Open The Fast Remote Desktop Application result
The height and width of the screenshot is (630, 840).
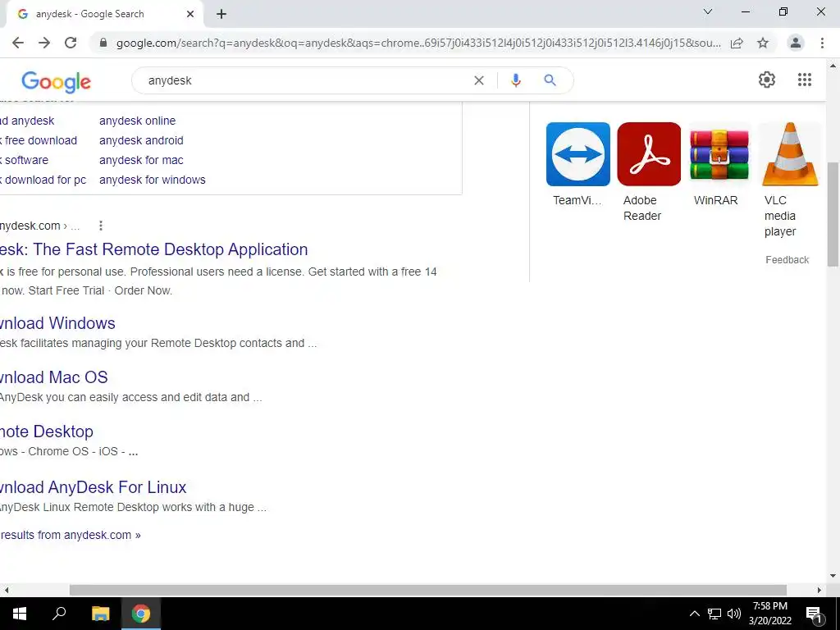coord(153,249)
